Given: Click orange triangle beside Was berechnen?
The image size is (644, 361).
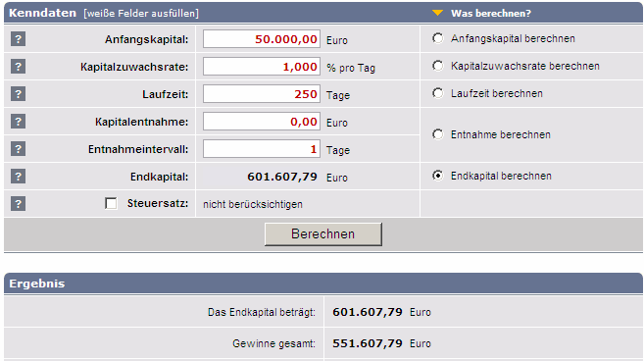Looking at the screenshot, I should (x=437, y=13).
